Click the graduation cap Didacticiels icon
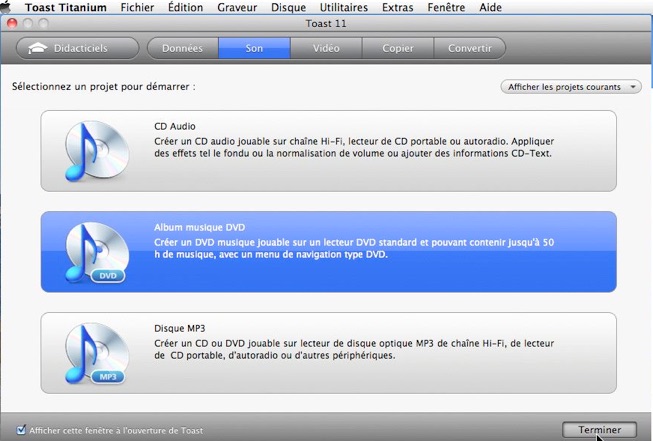 pos(37,48)
